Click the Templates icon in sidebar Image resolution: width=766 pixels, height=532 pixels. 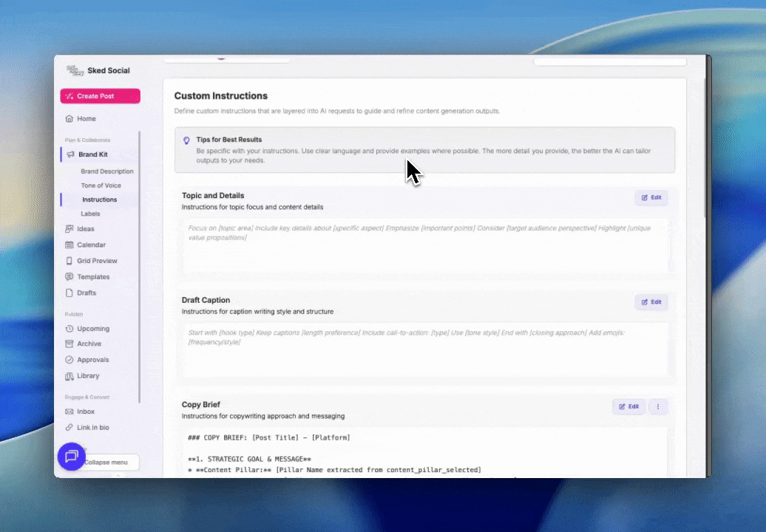point(69,277)
